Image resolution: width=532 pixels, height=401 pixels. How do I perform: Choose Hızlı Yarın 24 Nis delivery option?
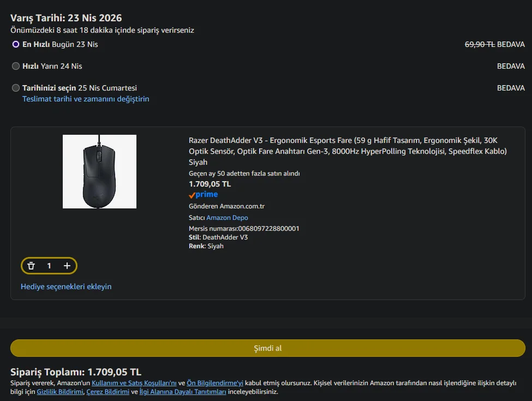(16, 66)
